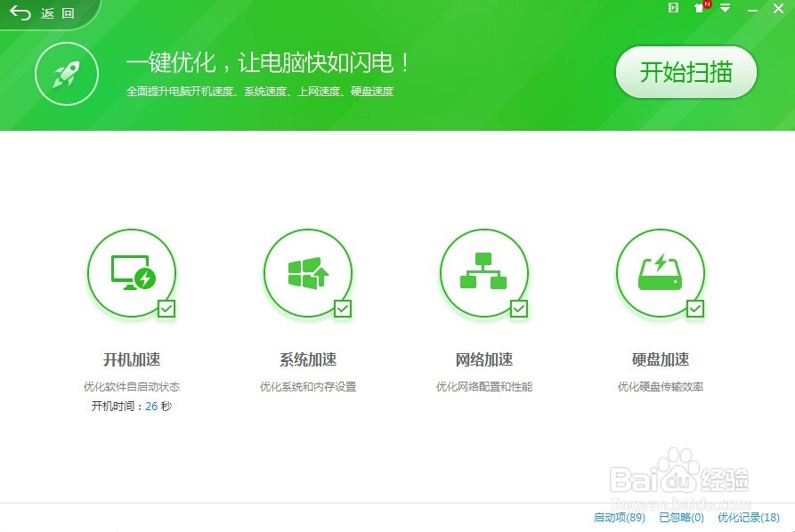Select the 系统加速 Windows blocks icon
The image size is (795, 532).
click(308, 271)
